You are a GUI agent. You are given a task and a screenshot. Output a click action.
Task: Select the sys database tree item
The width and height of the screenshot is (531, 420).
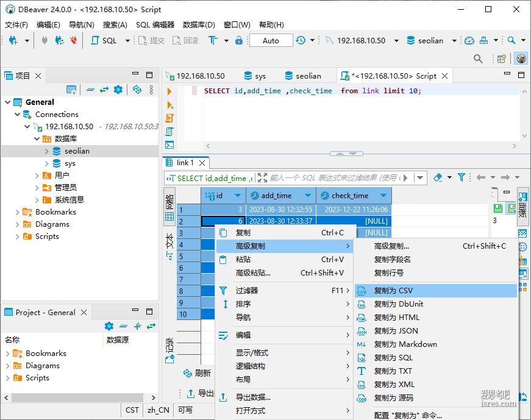pos(69,163)
